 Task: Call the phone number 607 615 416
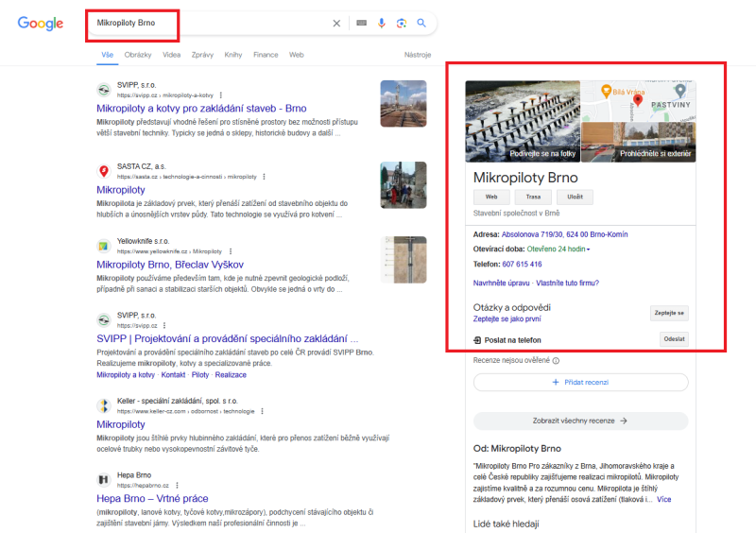click(x=522, y=265)
